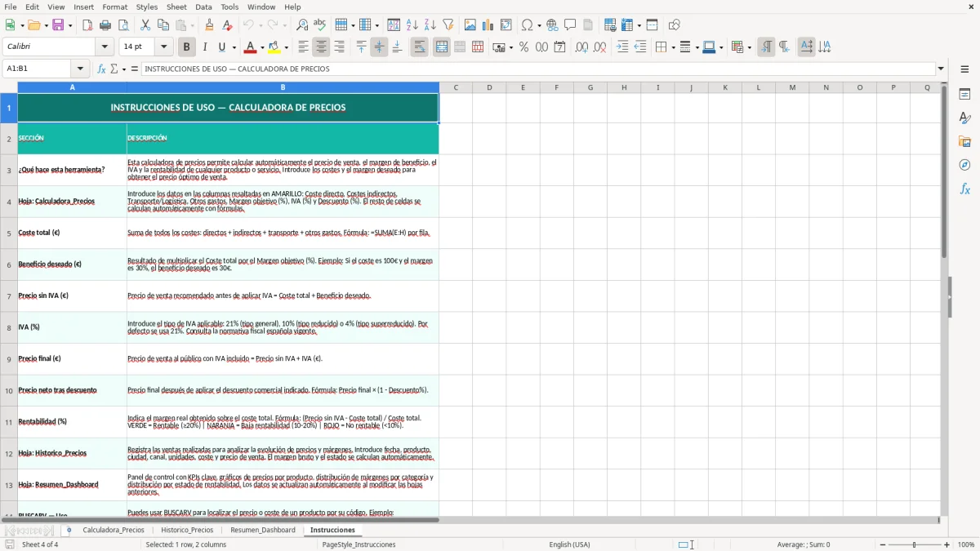Expand the Name Box dropdown
This screenshot has height=551, width=980.
[80, 69]
